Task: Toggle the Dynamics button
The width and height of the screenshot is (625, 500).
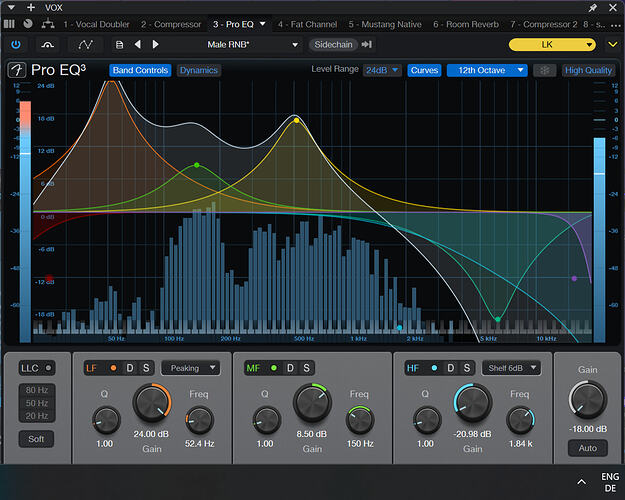Action: click(x=199, y=71)
